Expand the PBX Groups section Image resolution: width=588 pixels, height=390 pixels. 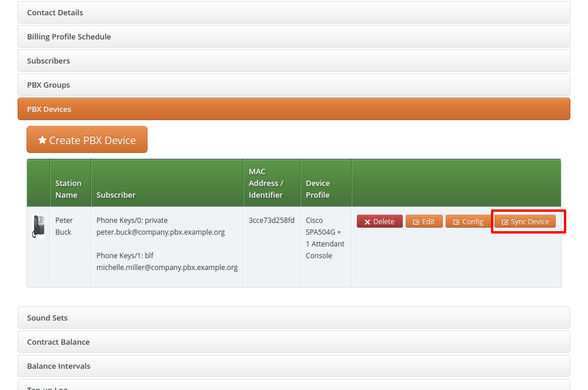coord(48,85)
